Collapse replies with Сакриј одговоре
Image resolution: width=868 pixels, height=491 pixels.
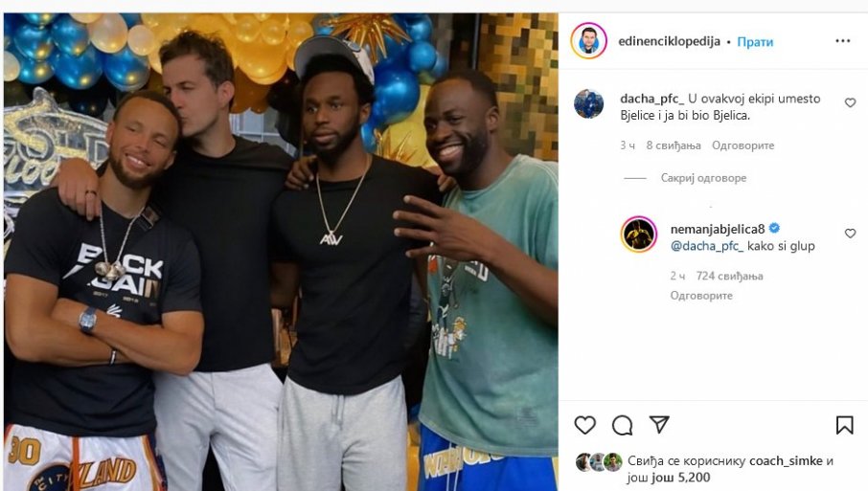[703, 178]
